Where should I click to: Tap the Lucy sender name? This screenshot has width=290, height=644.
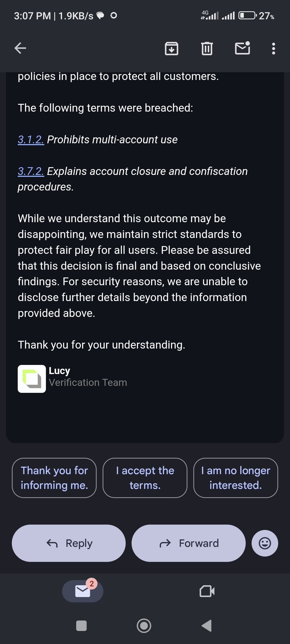pyautogui.click(x=59, y=371)
